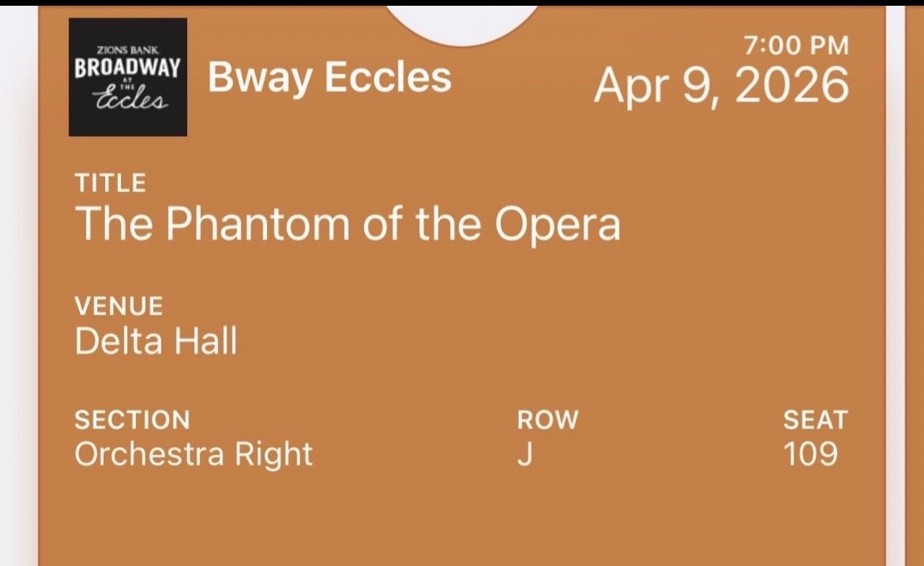Viewport: 924px width, 566px height.
Task: Tap the SECTION field label
Action: coord(132,419)
